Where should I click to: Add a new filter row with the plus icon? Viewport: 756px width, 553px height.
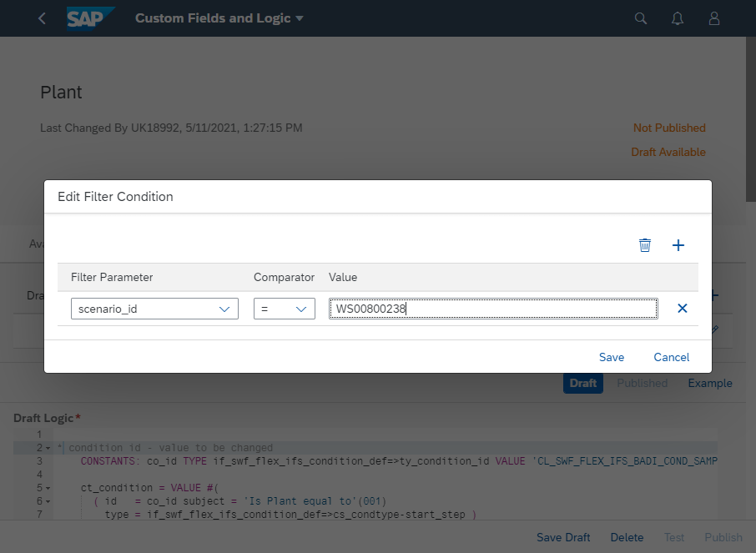[678, 244]
